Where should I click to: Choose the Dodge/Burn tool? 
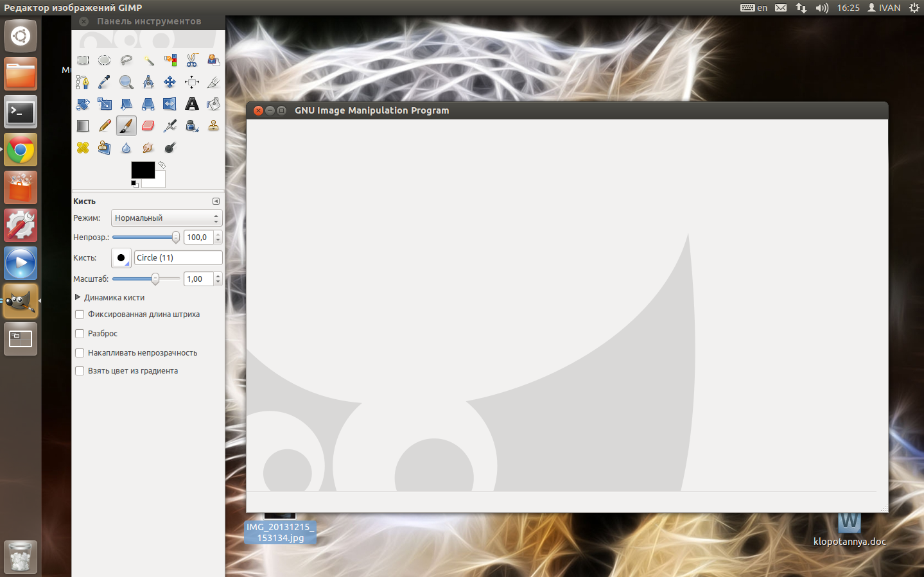coord(170,148)
